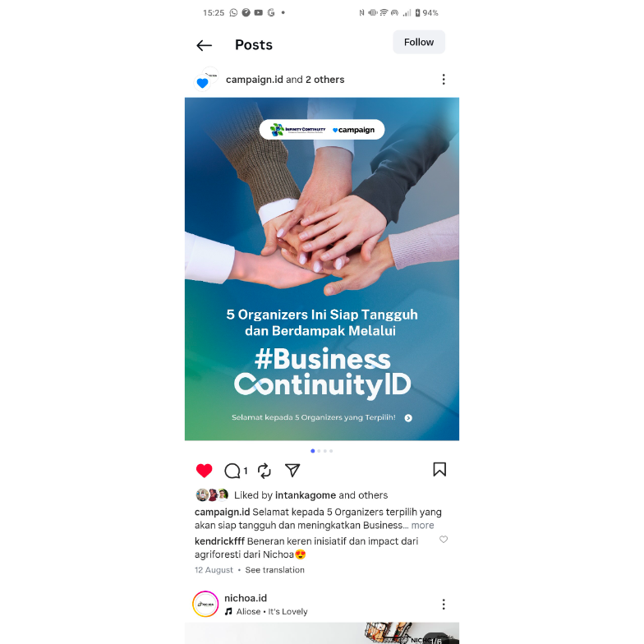Open options menu for campaign.id post

(444, 79)
